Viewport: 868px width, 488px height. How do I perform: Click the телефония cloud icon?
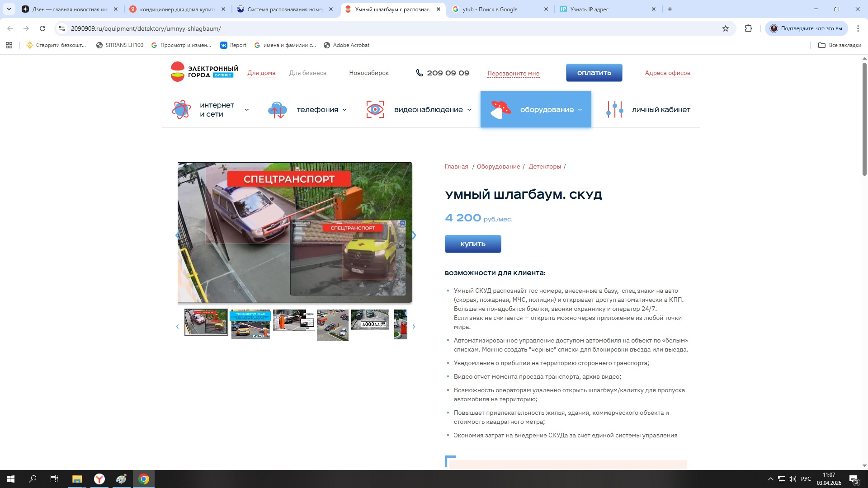coord(277,110)
